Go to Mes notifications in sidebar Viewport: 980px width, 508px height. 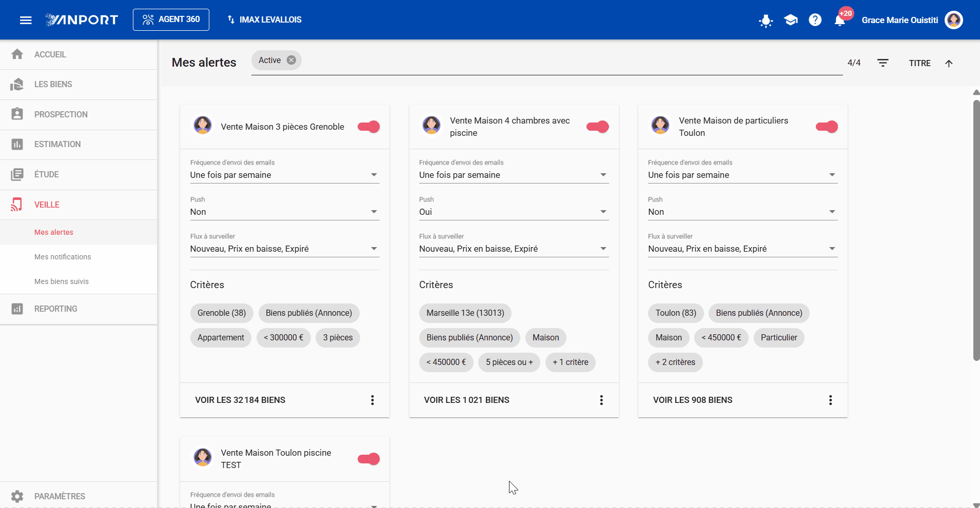pos(63,257)
